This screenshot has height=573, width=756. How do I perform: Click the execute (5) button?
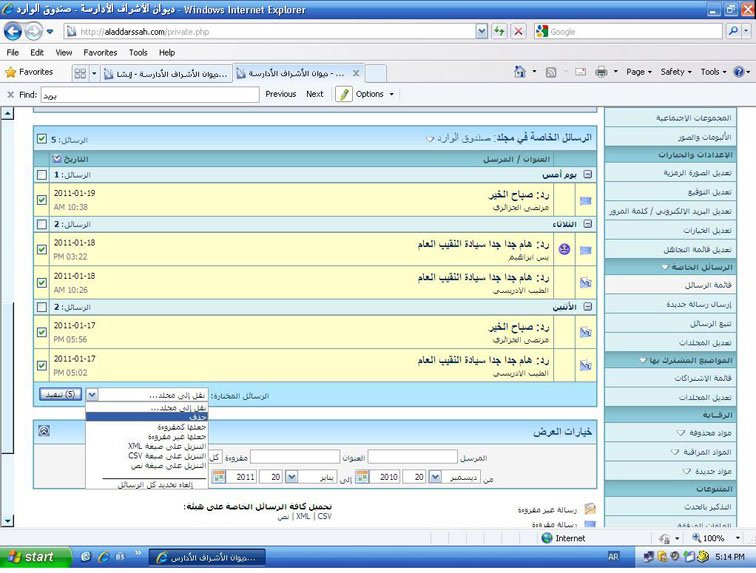click(x=60, y=394)
